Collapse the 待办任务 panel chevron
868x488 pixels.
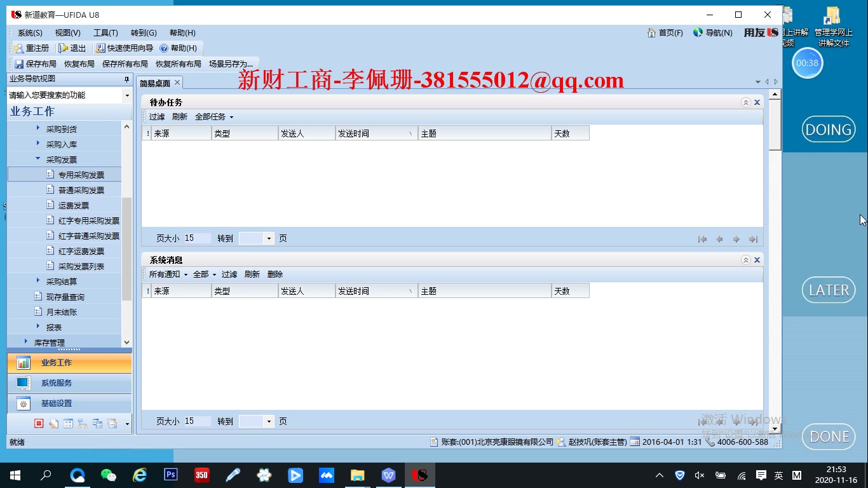745,101
